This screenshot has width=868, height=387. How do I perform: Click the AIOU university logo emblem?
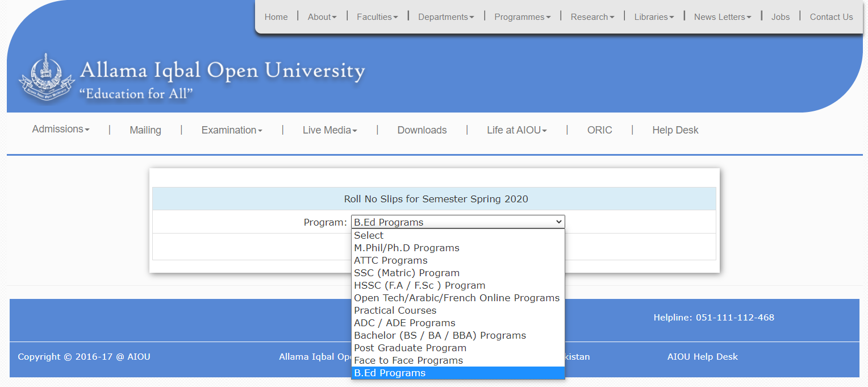click(47, 77)
